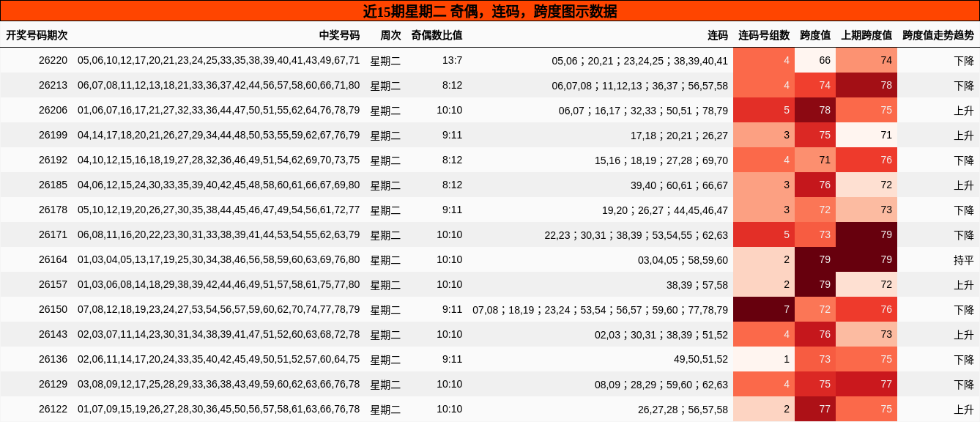Click the 周次 column header
The height and width of the screenshot is (422, 980).
(x=390, y=35)
